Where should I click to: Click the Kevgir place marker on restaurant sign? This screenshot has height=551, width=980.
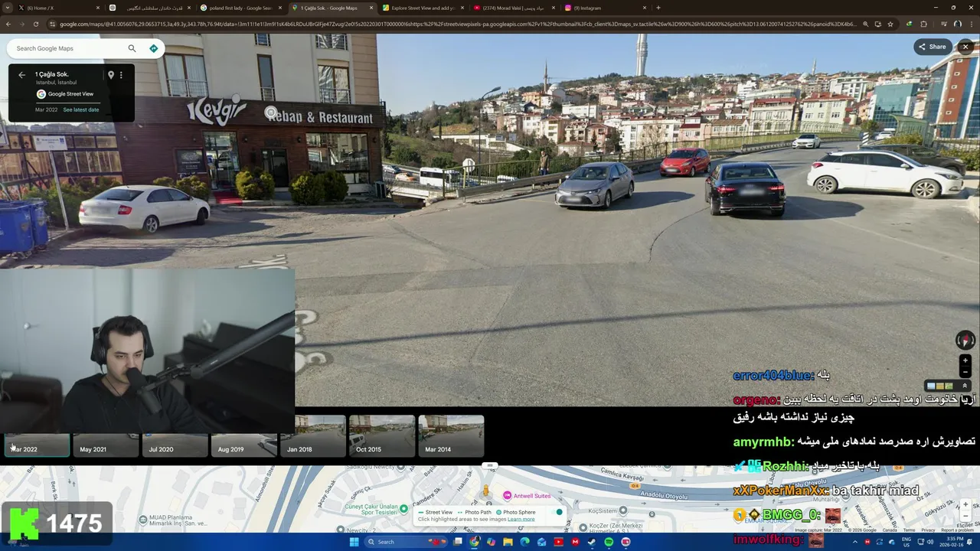(x=270, y=112)
